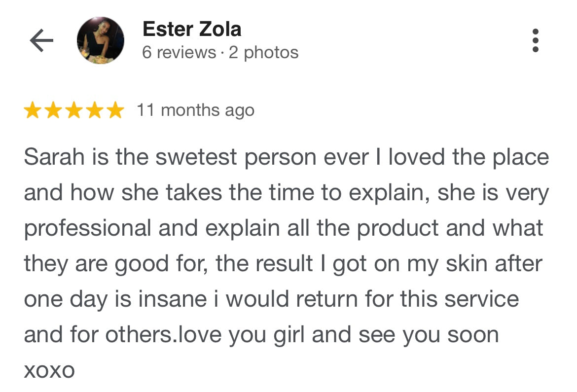Viewport: 577px width, 392px height.
Task: Click the first rating star
Action: 33,110
